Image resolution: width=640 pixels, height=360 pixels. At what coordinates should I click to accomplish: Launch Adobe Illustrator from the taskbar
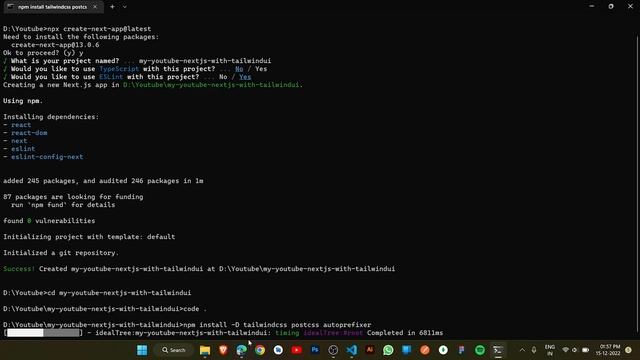pos(370,350)
